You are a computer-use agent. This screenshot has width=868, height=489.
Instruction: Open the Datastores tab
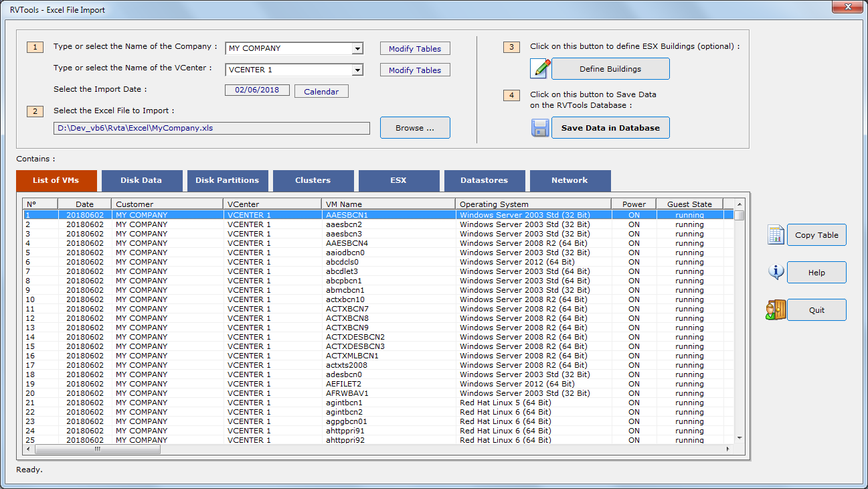click(484, 180)
